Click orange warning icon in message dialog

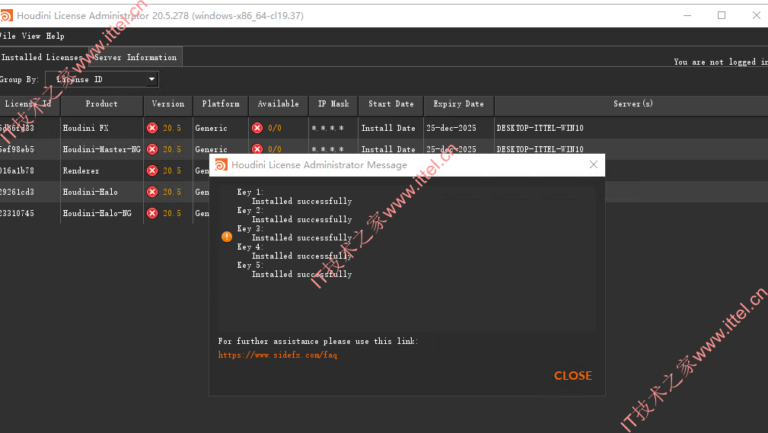(x=226, y=237)
